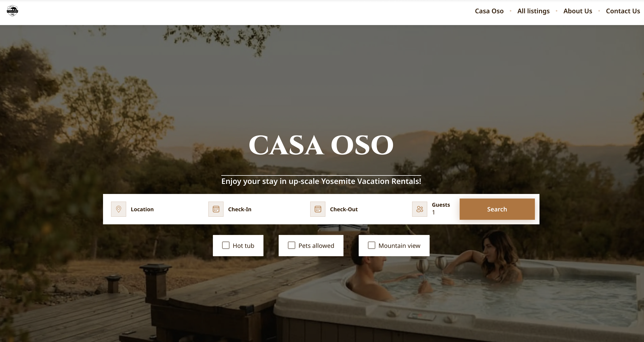
Task: Open the Contact Us page
Action: click(x=623, y=11)
